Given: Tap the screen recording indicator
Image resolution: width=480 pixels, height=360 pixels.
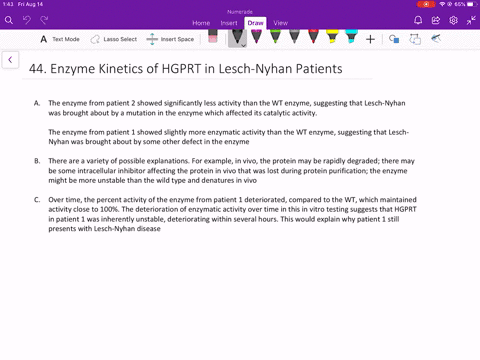Looking at the screenshot, I should click(426, 4).
